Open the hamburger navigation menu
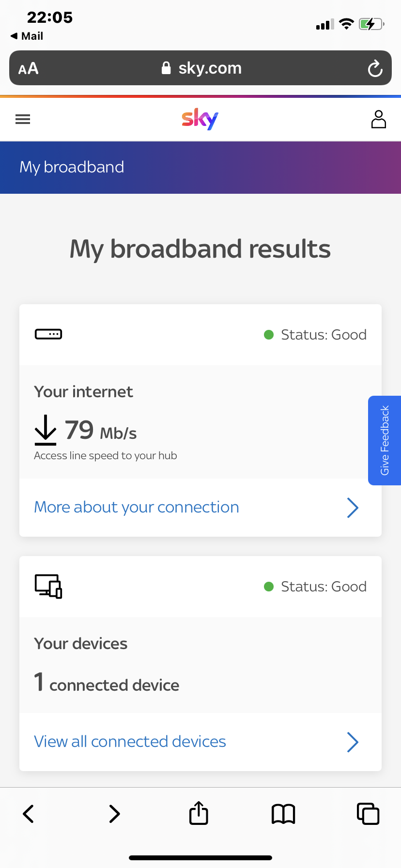The image size is (401, 868). coord(22,119)
